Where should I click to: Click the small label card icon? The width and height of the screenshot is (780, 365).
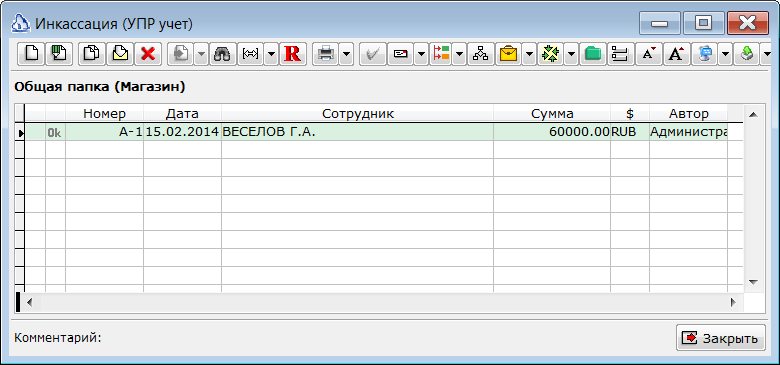click(400, 54)
